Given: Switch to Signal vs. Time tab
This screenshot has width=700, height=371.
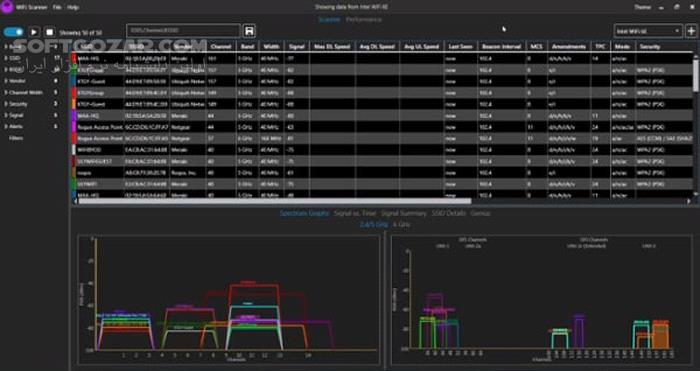Looking at the screenshot, I should pyautogui.click(x=355, y=213).
